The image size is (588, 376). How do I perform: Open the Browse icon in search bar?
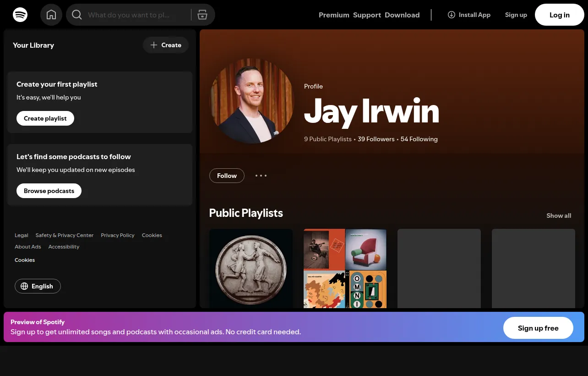coord(202,15)
